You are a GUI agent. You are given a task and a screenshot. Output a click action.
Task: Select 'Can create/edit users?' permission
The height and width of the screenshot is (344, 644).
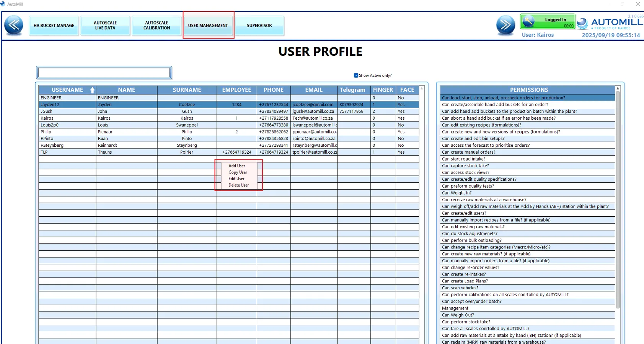click(528, 213)
